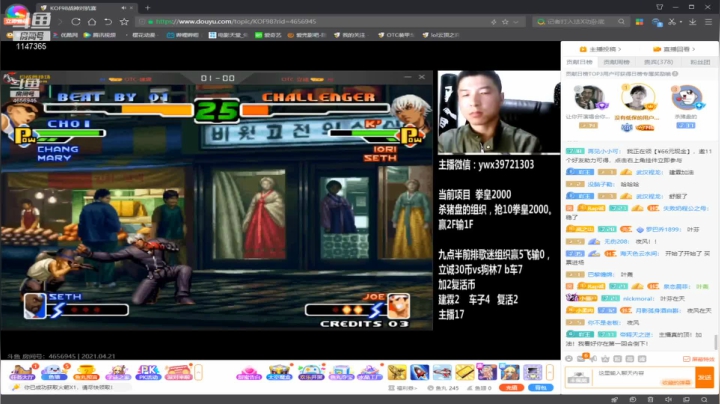
Task: Click the forward navigation arrow
Action: tap(60, 22)
